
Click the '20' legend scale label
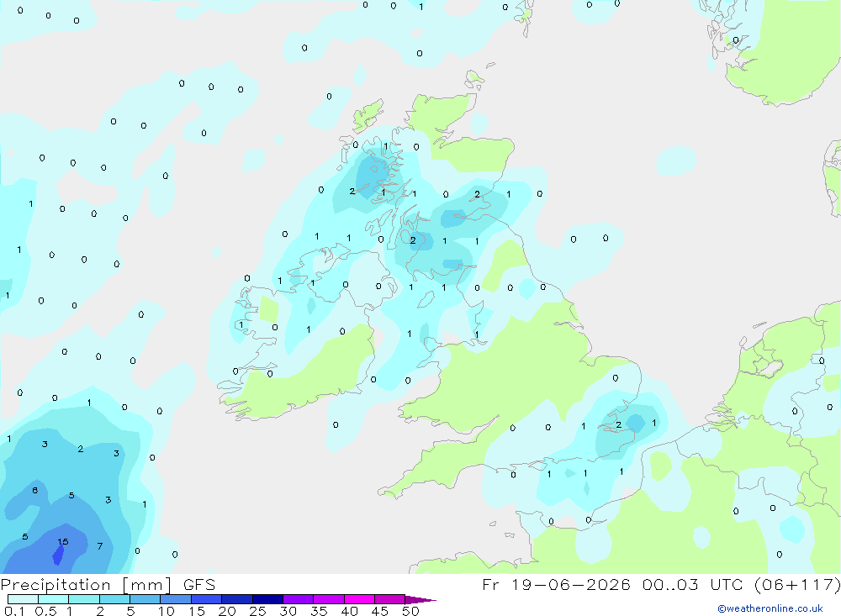[227, 611]
